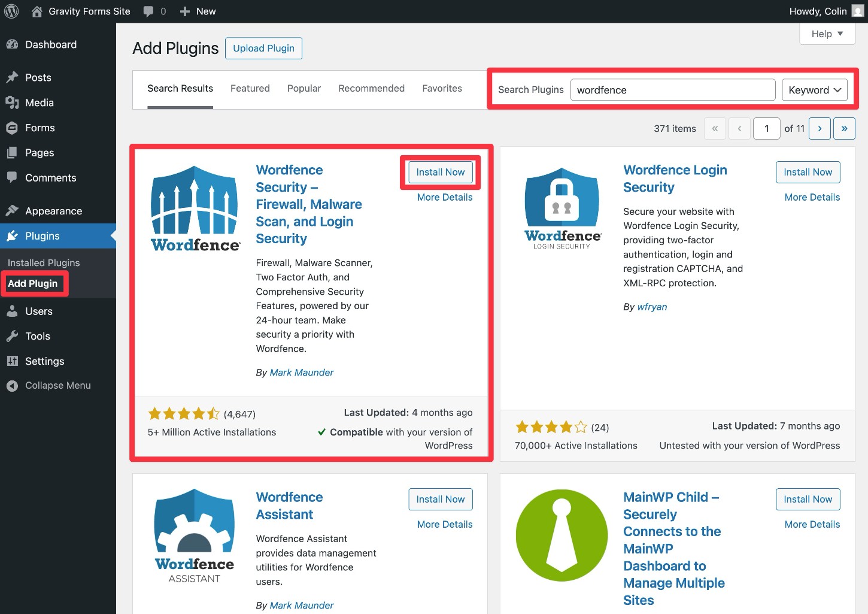Click the home icon beside Gravity Forms Site

tap(37, 11)
